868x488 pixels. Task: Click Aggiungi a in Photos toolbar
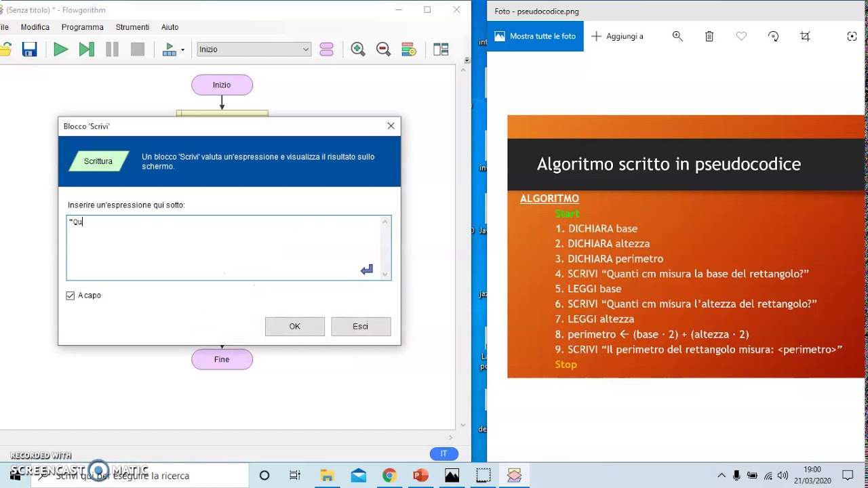618,36
